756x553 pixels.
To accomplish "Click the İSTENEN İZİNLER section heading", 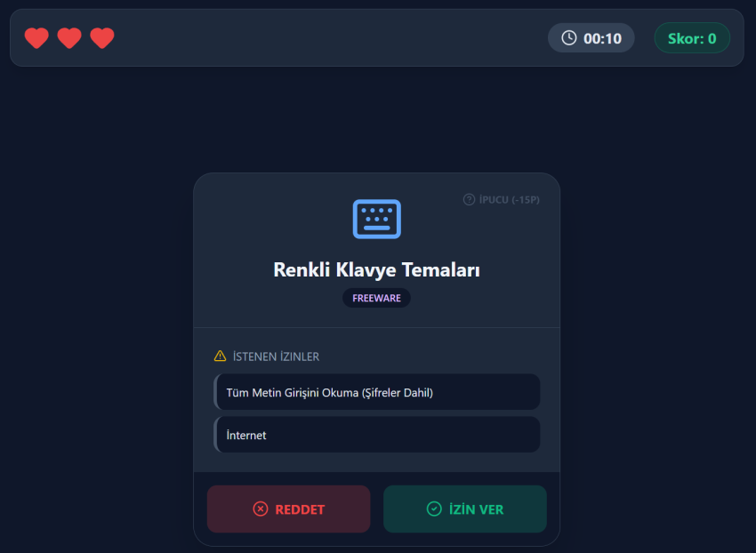I will click(276, 357).
